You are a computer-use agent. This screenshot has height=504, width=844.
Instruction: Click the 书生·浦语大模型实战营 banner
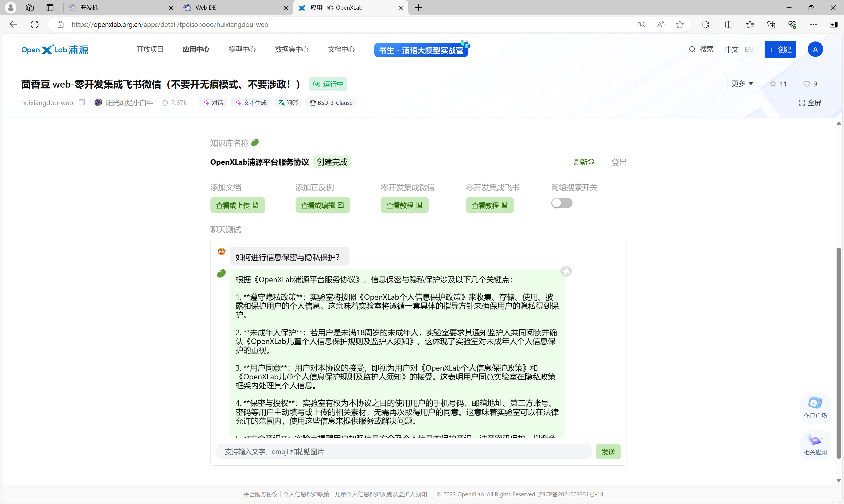pos(422,49)
